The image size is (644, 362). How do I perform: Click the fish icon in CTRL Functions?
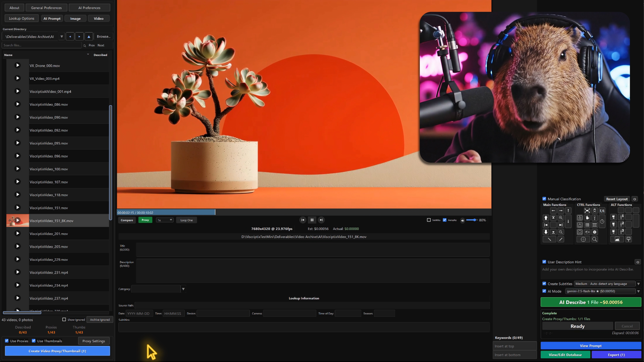click(x=588, y=232)
